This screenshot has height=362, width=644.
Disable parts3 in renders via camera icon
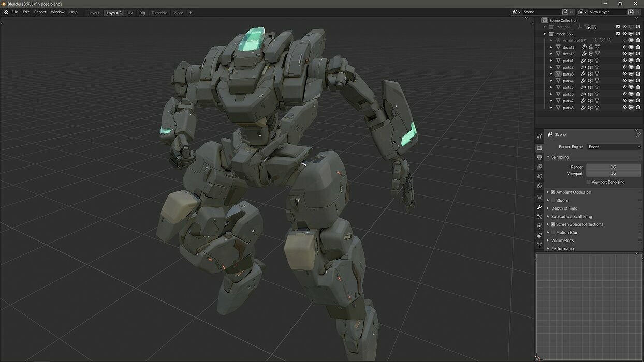[x=638, y=74]
